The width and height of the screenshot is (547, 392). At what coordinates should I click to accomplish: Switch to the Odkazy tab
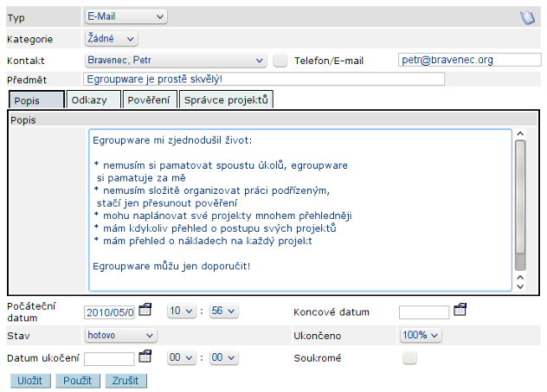(x=93, y=100)
